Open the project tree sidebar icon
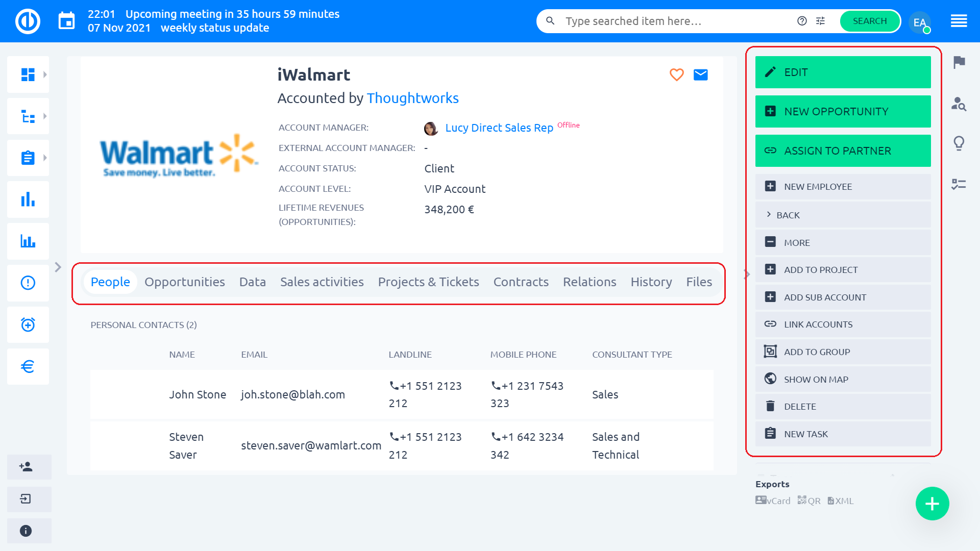 pos(28,116)
